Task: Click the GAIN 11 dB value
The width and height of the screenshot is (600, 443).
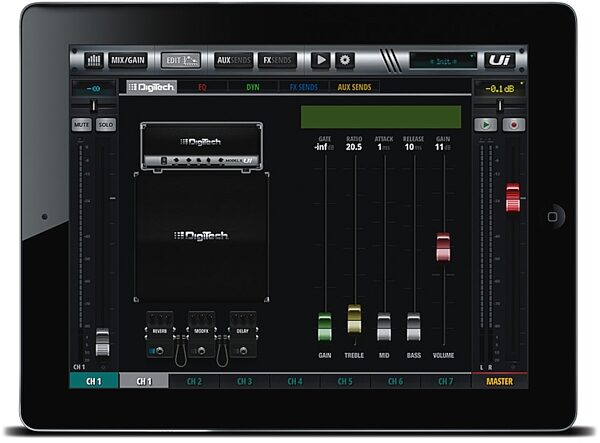Action: click(443, 147)
